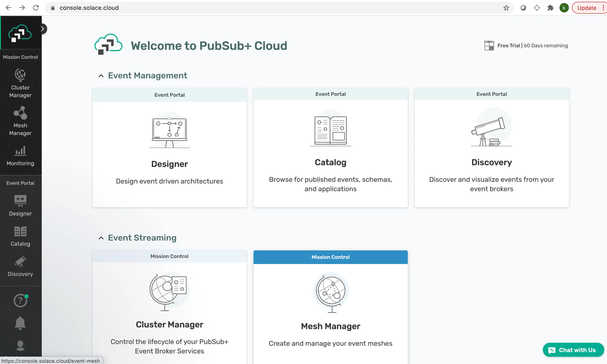Image resolution: width=607 pixels, height=364 pixels.
Task: Open the help question mark icon
Action: tap(20, 300)
